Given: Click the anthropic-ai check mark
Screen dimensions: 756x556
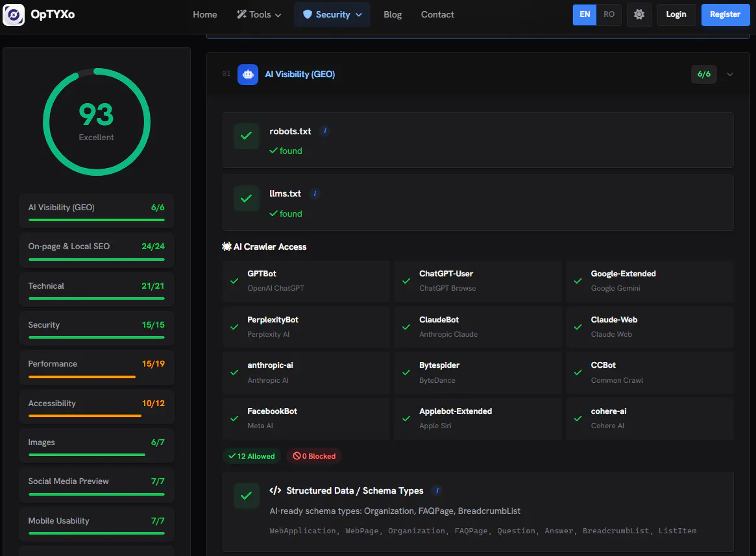Looking at the screenshot, I should pyautogui.click(x=234, y=372).
